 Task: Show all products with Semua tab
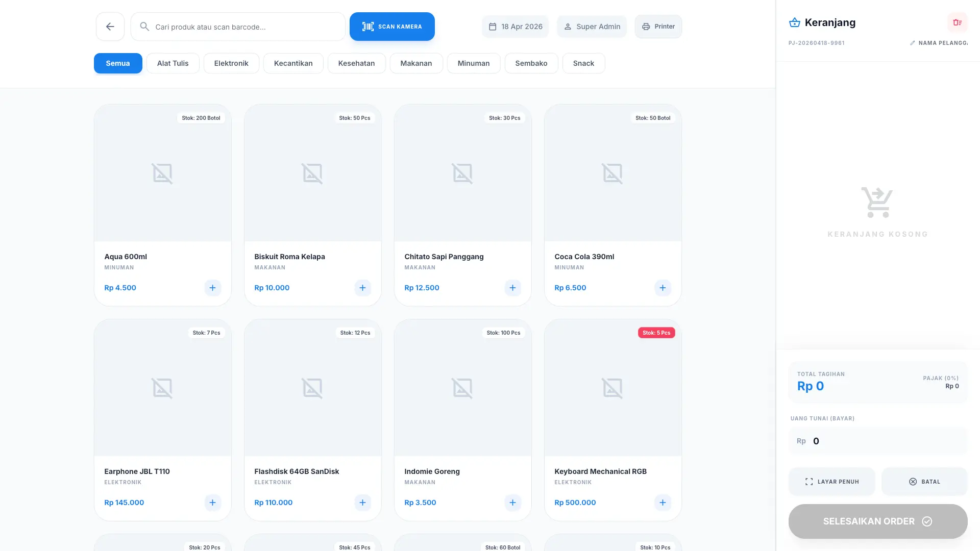[118, 63]
